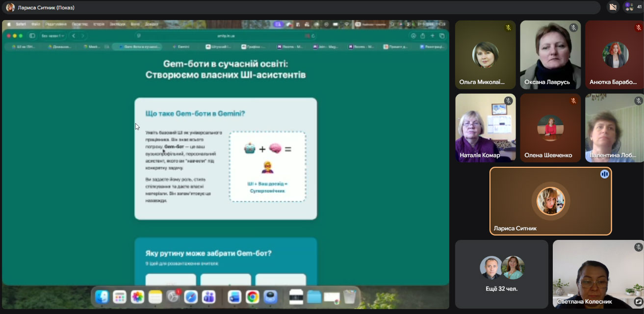
Task: Expand the 'Без назви 1' tab group dropdown
Action: [53, 36]
